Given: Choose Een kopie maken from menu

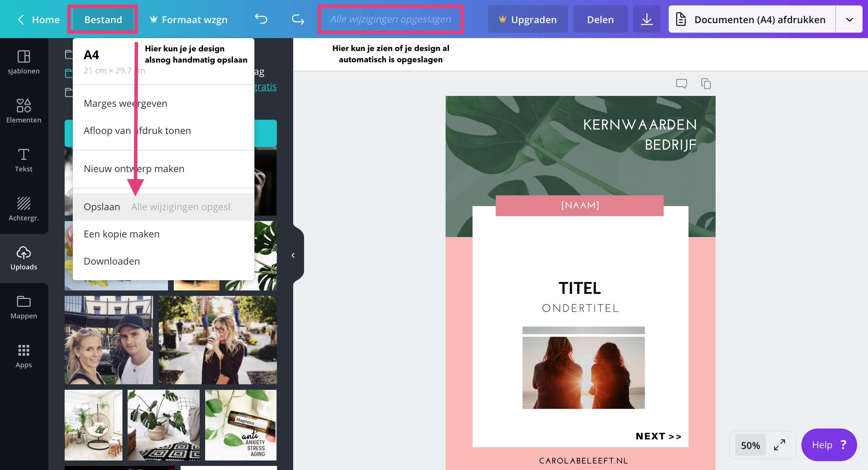Looking at the screenshot, I should click(121, 234).
